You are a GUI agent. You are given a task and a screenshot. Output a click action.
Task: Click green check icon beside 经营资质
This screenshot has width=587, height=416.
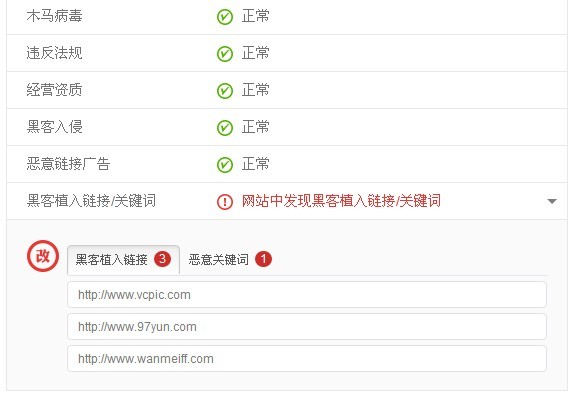point(225,91)
